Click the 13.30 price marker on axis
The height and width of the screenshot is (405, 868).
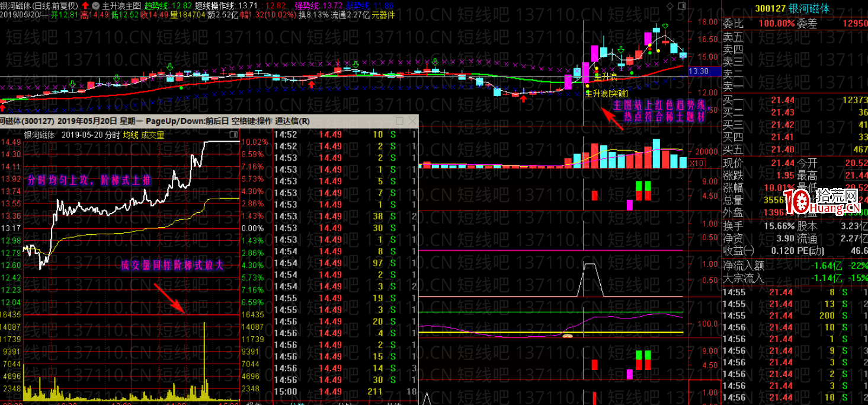[x=699, y=71]
